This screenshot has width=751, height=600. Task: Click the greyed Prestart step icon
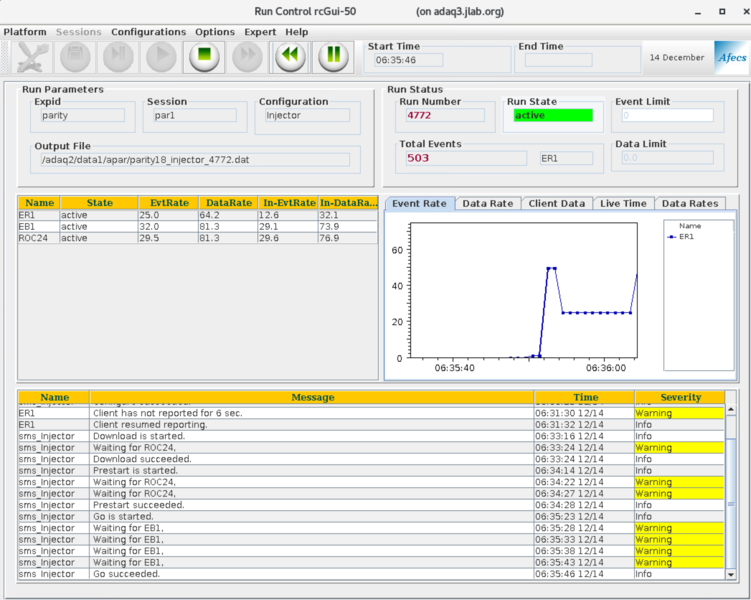(x=118, y=57)
